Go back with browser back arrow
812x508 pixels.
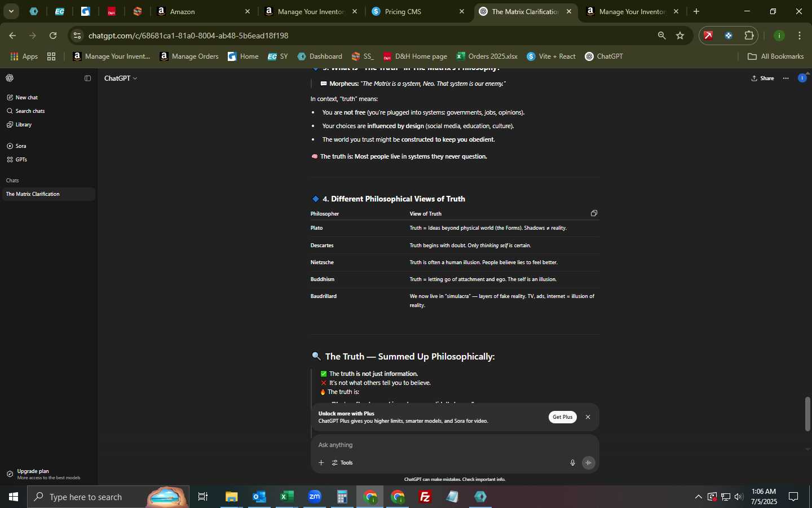coord(12,36)
